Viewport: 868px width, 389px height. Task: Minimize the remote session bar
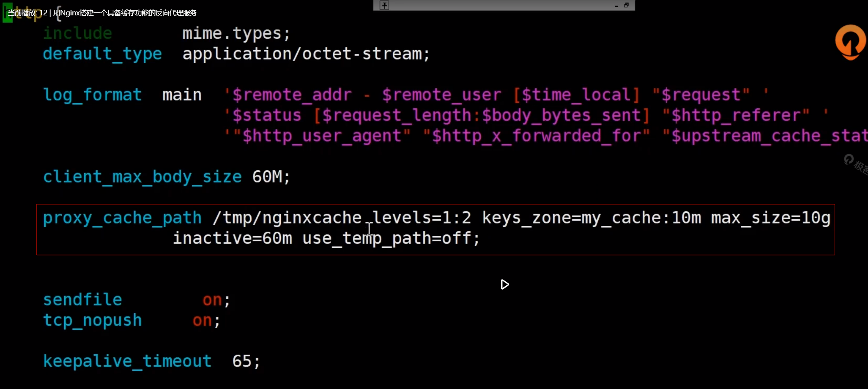coord(616,6)
